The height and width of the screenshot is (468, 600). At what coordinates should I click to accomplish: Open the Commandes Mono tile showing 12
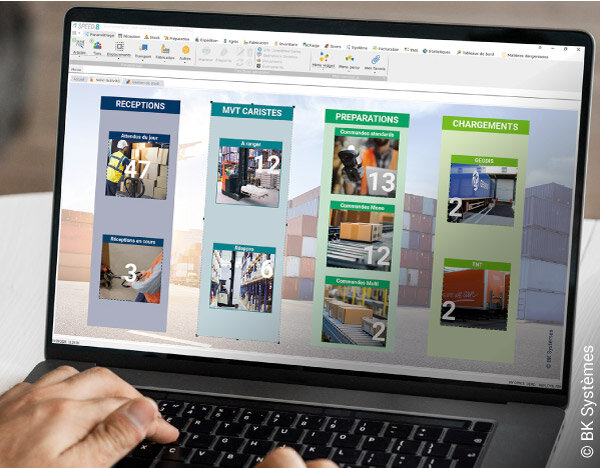point(360,236)
